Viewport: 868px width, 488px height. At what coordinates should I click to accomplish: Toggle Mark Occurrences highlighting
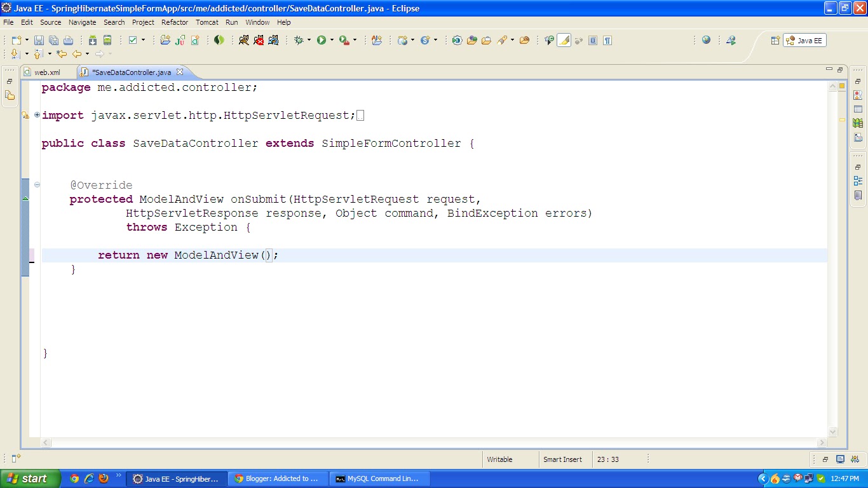[564, 40]
